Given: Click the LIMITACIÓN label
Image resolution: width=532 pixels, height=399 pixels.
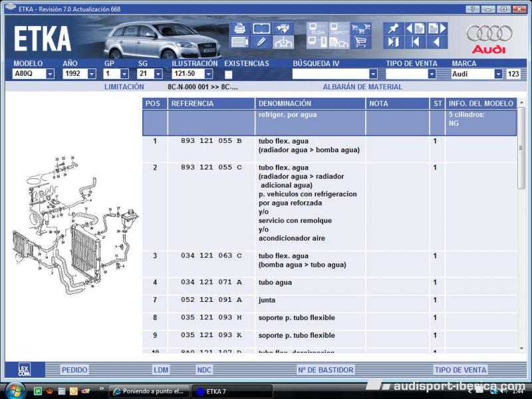Looking at the screenshot, I should pos(124,87).
